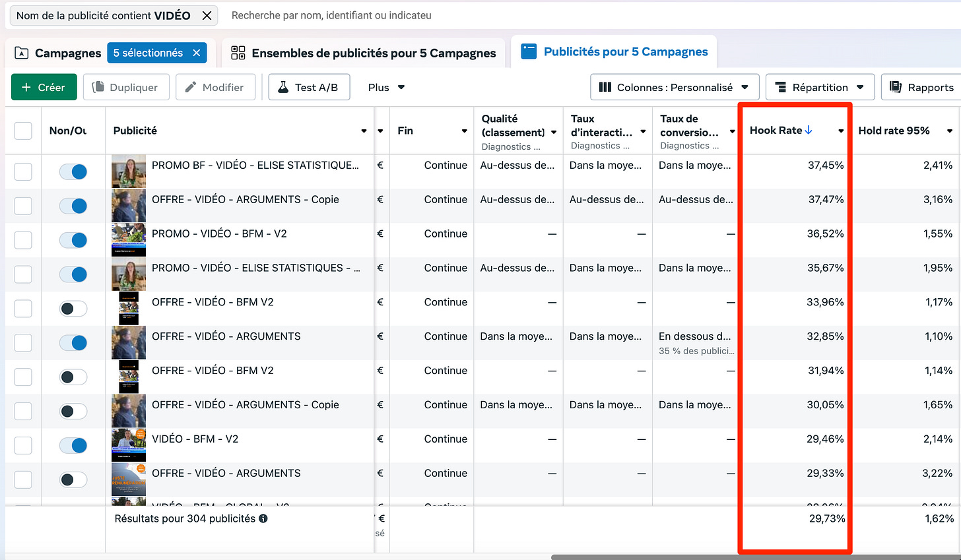961x560 pixels.
Task: Start a Test A/B
Action: tap(309, 87)
